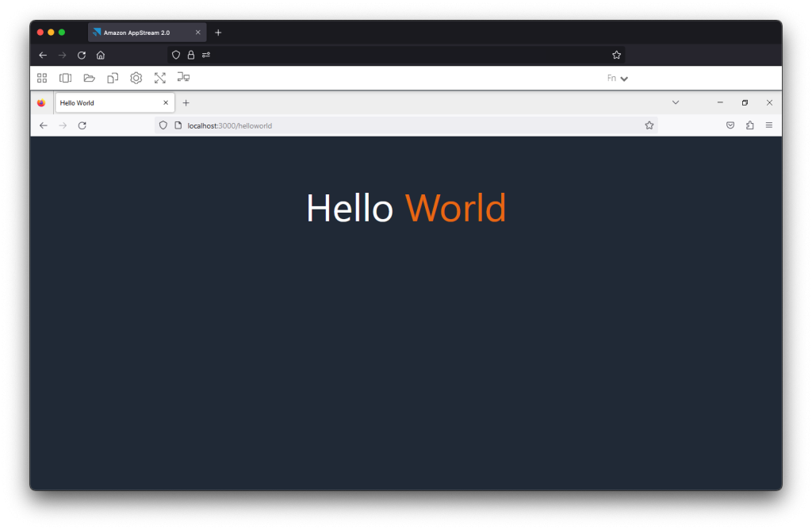812x530 pixels.
Task: Open AppStream settings with the gear icon
Action: click(x=136, y=77)
